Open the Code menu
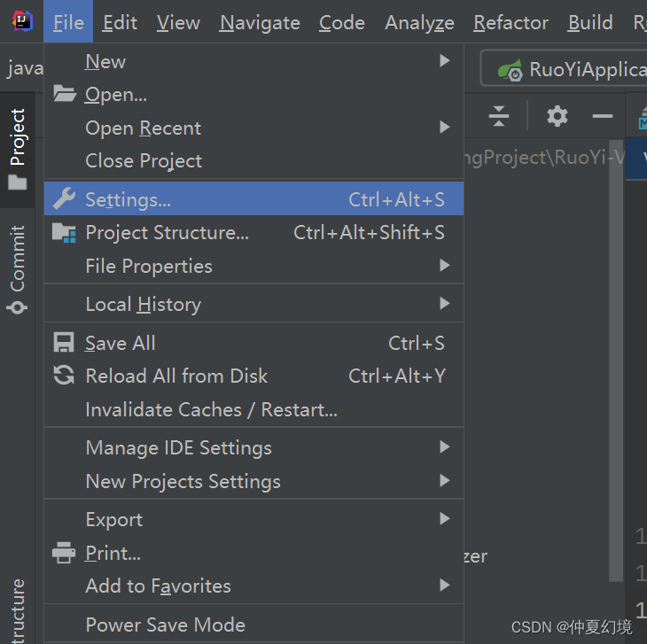Image resolution: width=647 pixels, height=644 pixels. (341, 22)
